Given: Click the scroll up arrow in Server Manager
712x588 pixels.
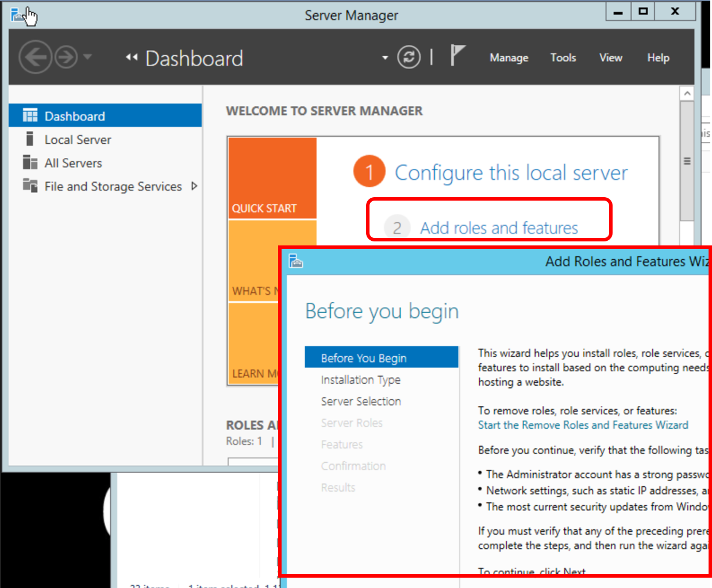Looking at the screenshot, I should click(687, 94).
